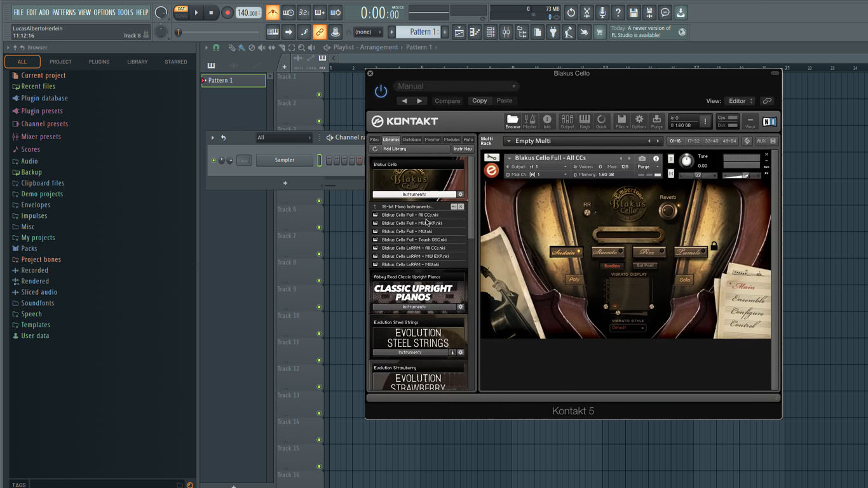Click the Compare button
The image size is (868, 488).
[x=447, y=101]
